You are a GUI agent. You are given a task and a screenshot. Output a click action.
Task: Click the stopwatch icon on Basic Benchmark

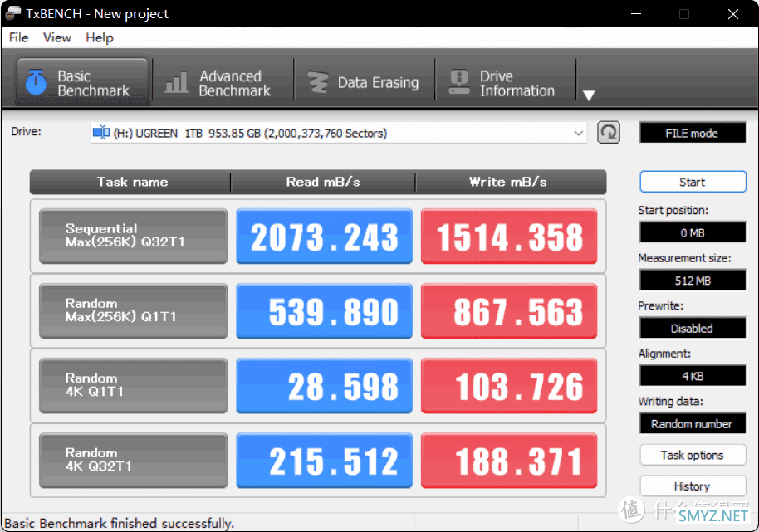[x=36, y=81]
